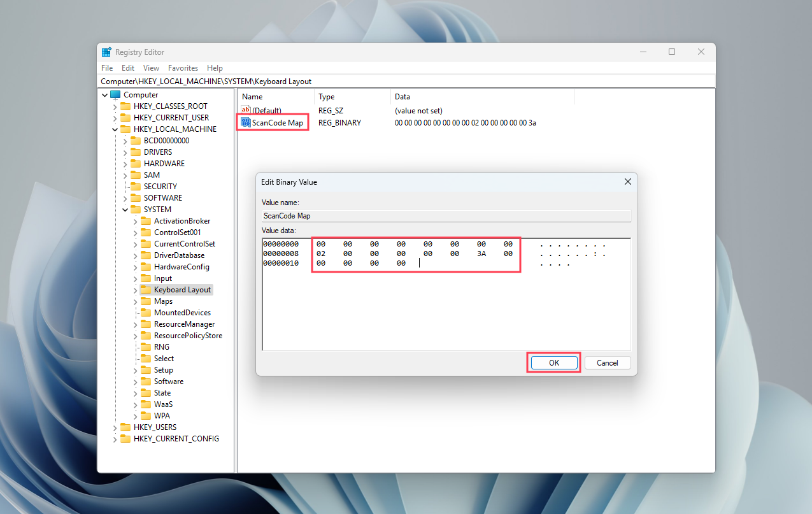Click the ActivationBroker folder icon
The width and height of the screenshot is (812, 514).
tap(146, 221)
